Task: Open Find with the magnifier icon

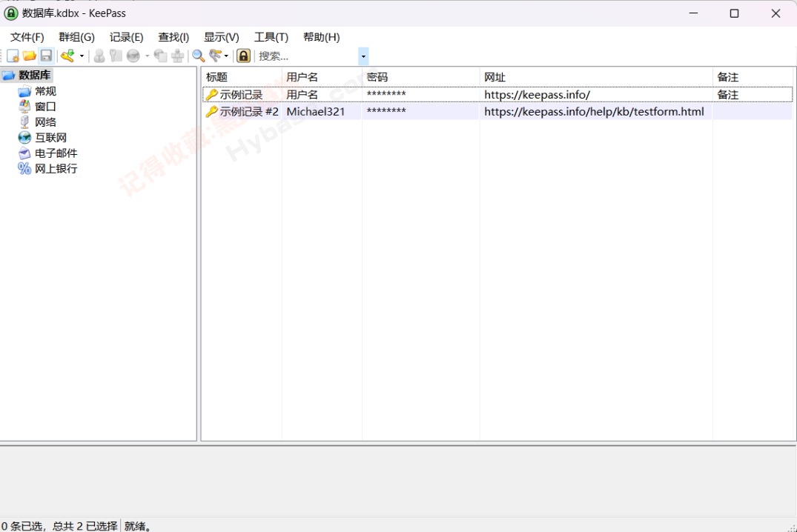Action: pyautogui.click(x=198, y=56)
